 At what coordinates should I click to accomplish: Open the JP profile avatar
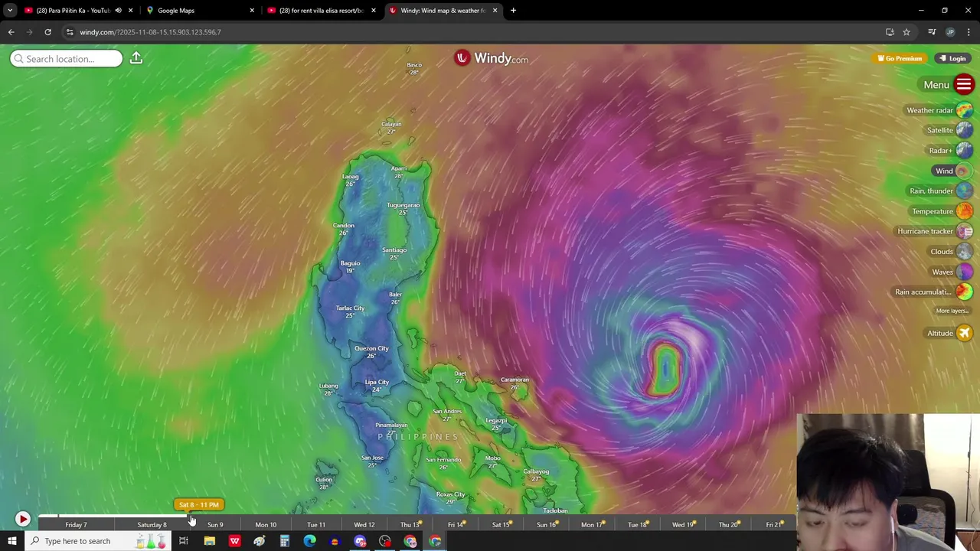(950, 32)
